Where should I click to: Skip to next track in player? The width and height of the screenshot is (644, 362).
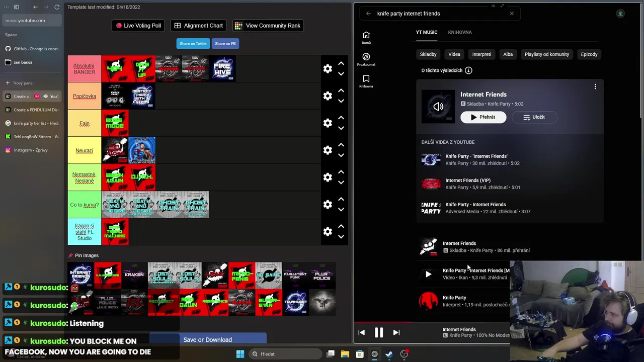click(x=396, y=332)
